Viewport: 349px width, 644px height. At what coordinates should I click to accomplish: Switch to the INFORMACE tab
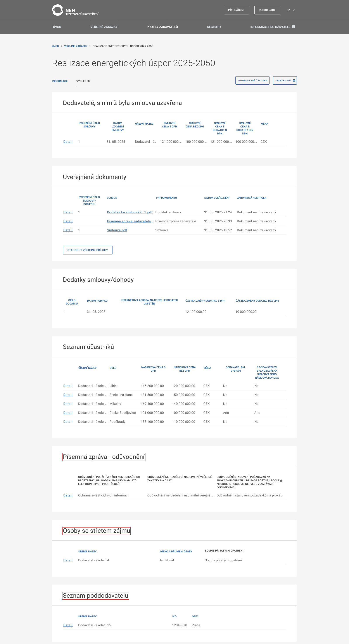click(60, 81)
